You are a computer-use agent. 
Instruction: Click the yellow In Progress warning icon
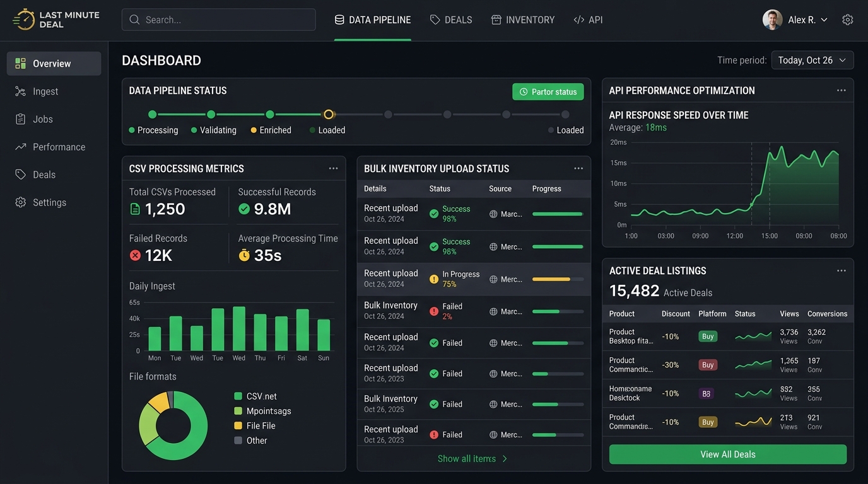[434, 279]
